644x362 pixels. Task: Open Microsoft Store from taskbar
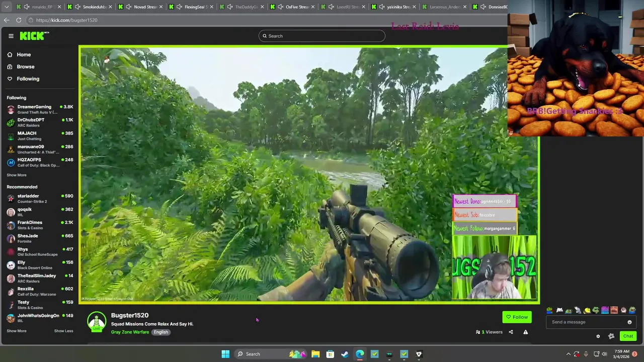[330, 354]
